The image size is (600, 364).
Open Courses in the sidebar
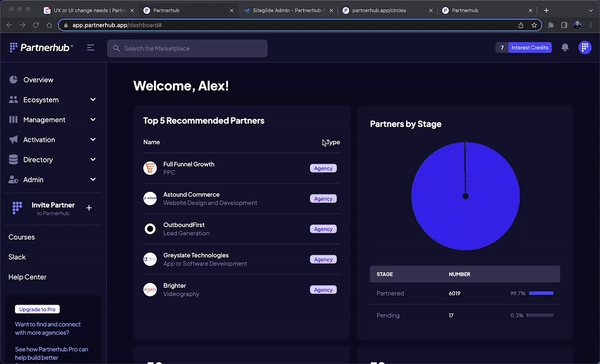pyautogui.click(x=21, y=237)
